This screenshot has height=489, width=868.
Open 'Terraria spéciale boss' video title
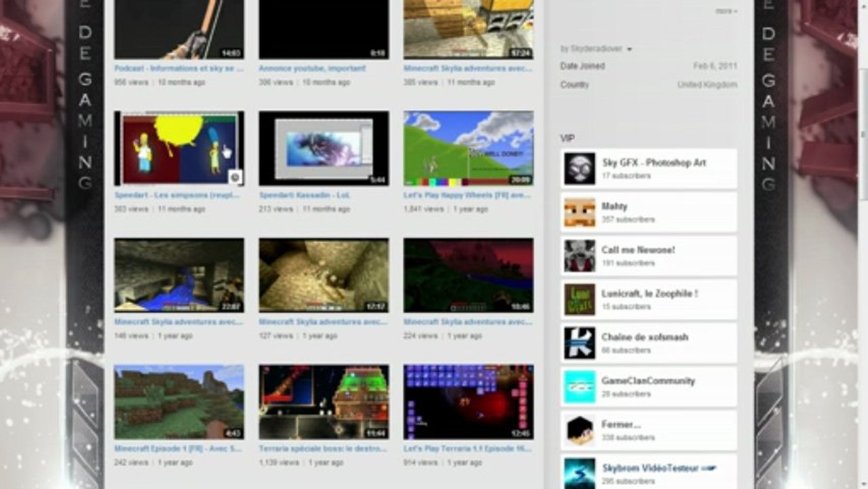[x=323, y=449]
